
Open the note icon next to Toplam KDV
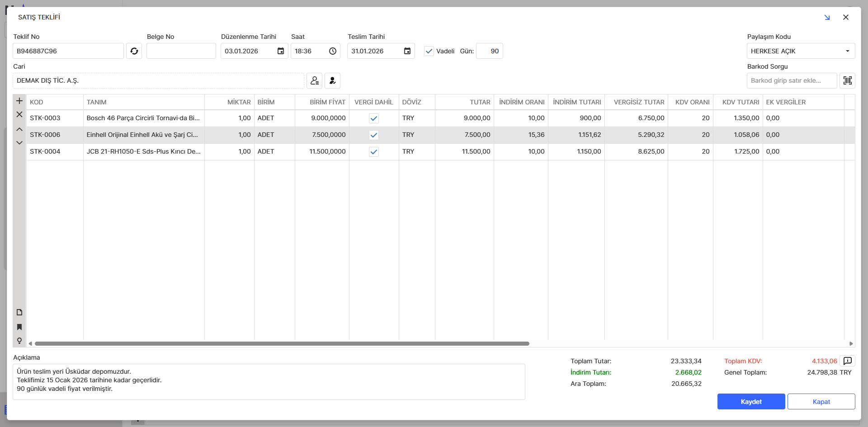coord(848,361)
